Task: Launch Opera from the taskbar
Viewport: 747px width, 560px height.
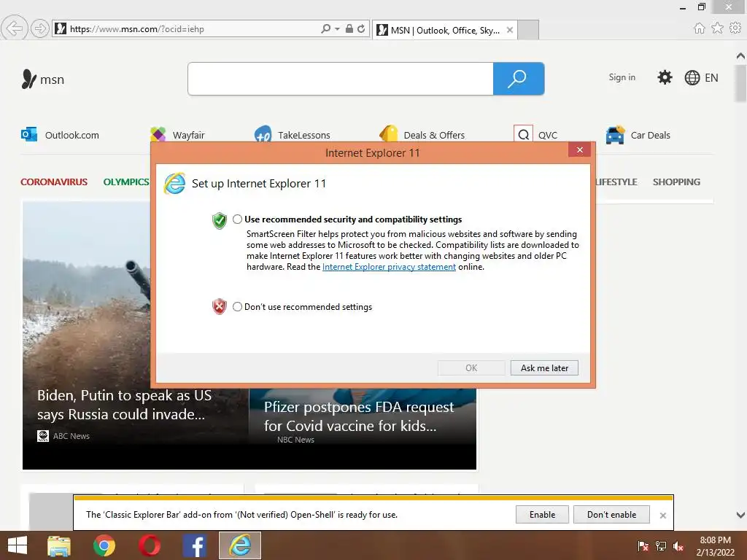Action: tap(150, 545)
